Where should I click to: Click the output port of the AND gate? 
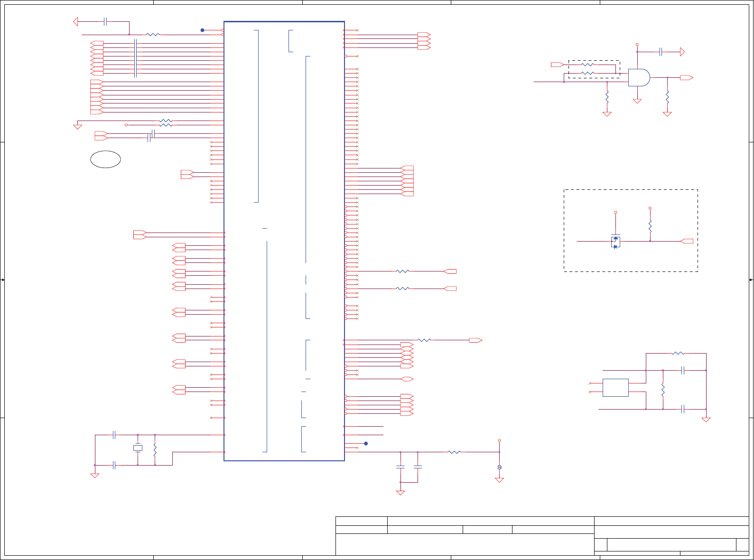[x=687, y=77]
